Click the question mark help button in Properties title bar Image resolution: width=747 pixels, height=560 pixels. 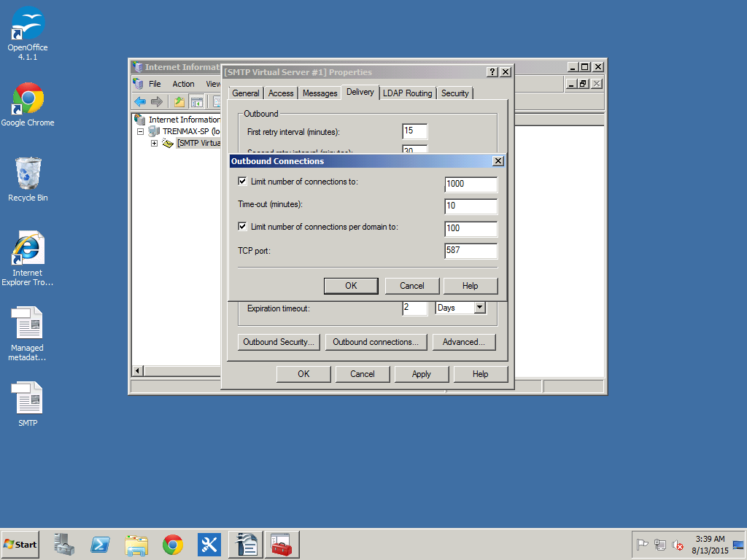(x=492, y=72)
